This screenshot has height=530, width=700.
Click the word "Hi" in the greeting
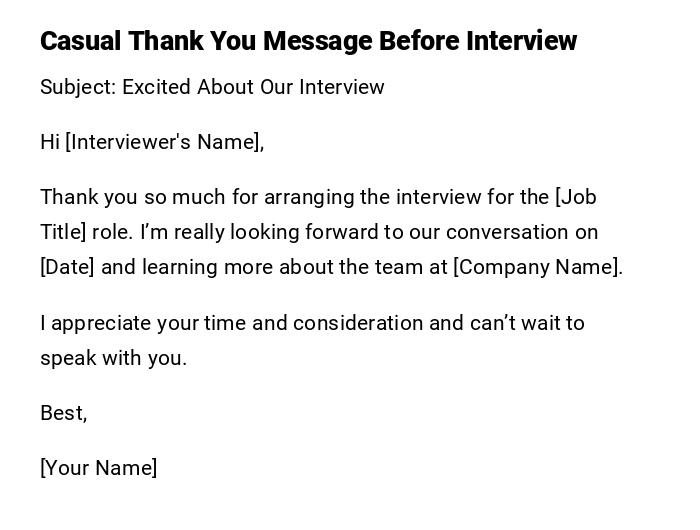click(x=50, y=142)
